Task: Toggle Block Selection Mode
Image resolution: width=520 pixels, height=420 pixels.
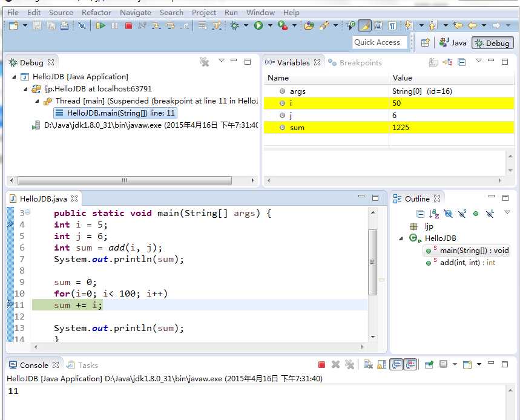Action: point(378,25)
